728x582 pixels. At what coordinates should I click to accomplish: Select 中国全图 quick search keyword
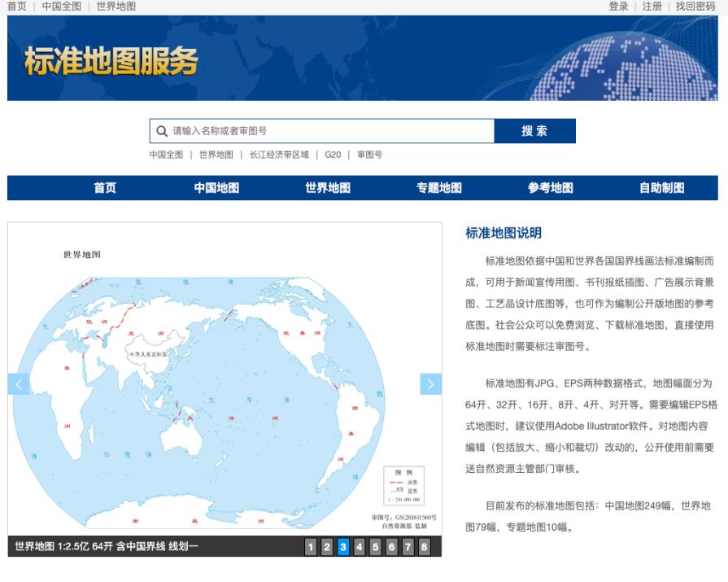(166, 155)
